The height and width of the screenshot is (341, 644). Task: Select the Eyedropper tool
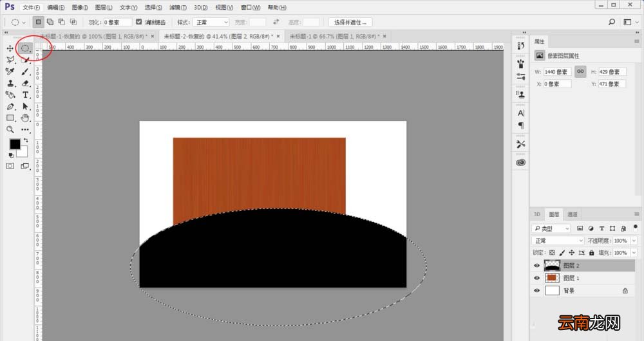click(10, 71)
